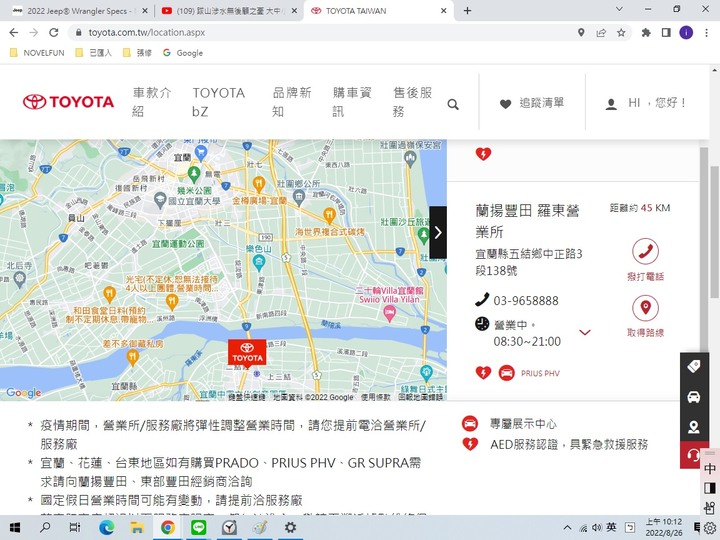This screenshot has width=720, height=540.
Task: Open the NOVELFUN bookmark folder
Action: tap(37, 53)
